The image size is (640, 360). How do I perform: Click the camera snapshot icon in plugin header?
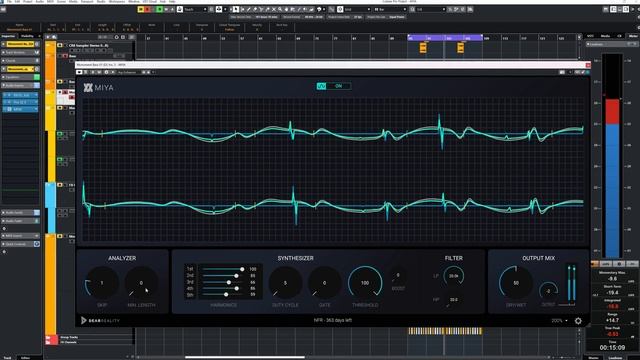(562, 72)
